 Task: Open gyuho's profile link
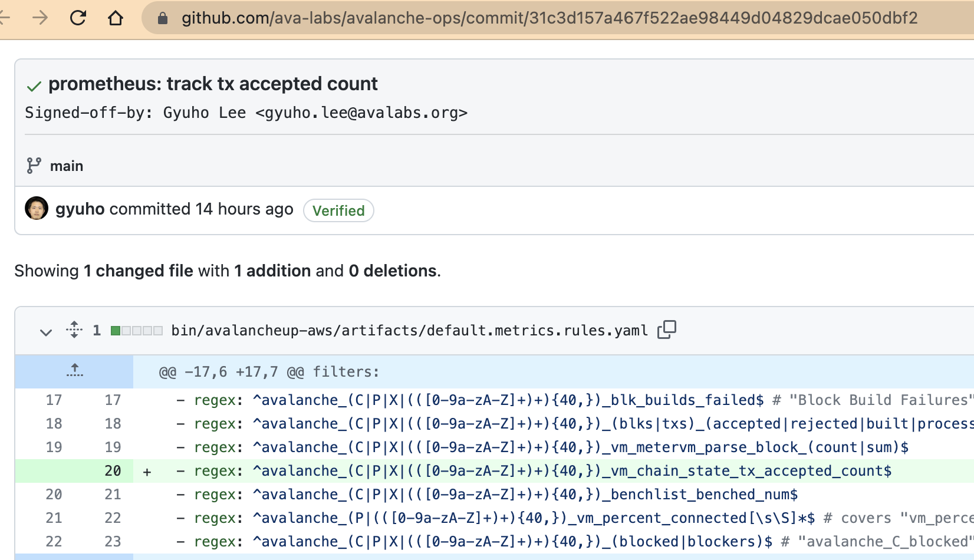(x=80, y=209)
